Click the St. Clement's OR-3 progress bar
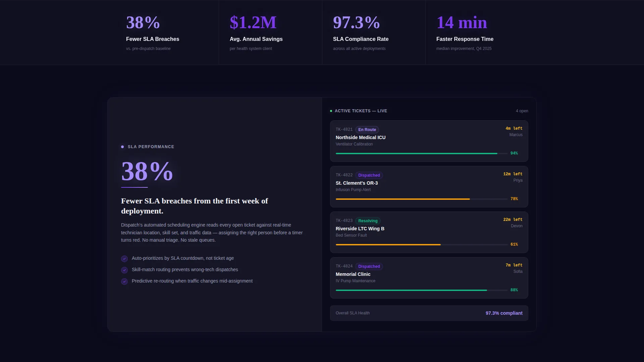The image size is (644, 362). pos(422,199)
